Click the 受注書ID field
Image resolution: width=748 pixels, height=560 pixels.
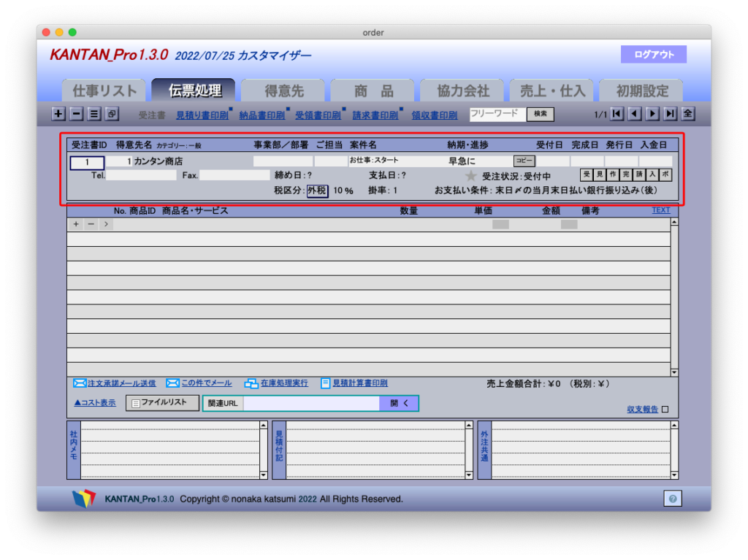88,162
